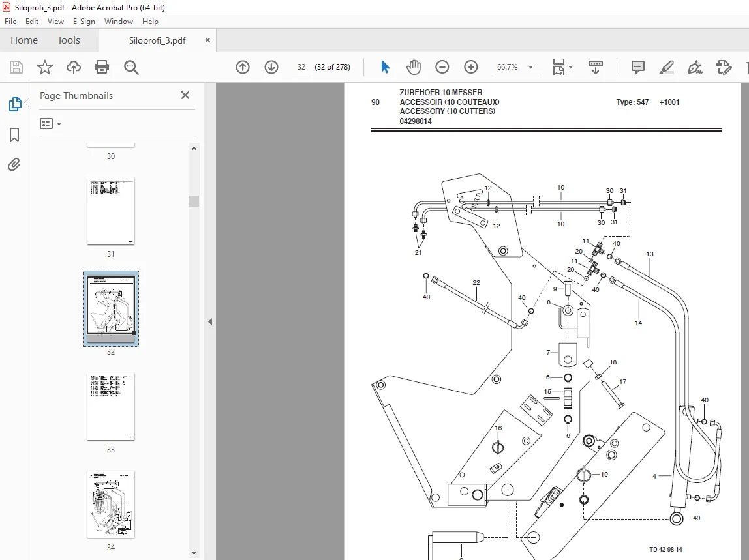Select page 31 thumbnail

[111, 211]
